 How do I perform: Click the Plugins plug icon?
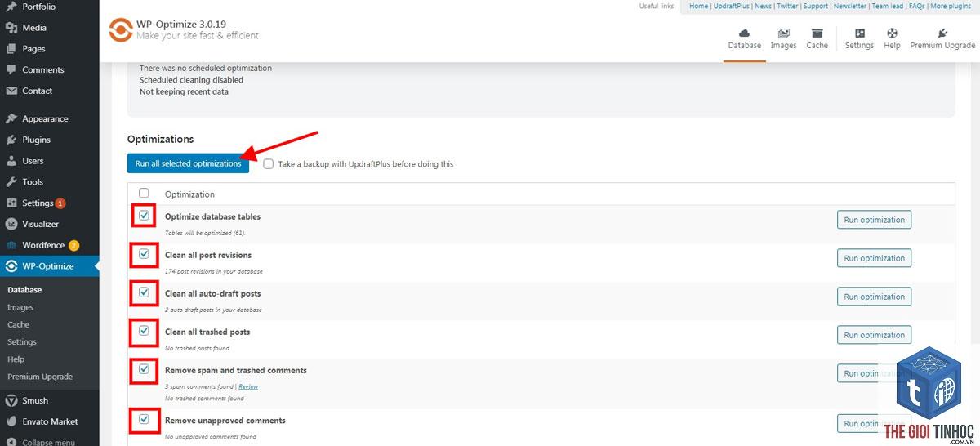(11, 140)
